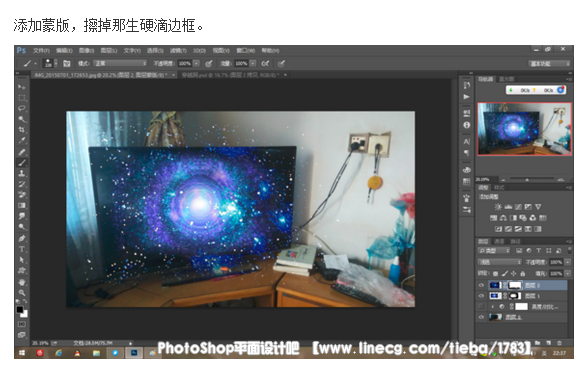Open the layer blend mode dropdown
Image resolution: width=581 pixels, height=365 pixels.
[x=500, y=262]
